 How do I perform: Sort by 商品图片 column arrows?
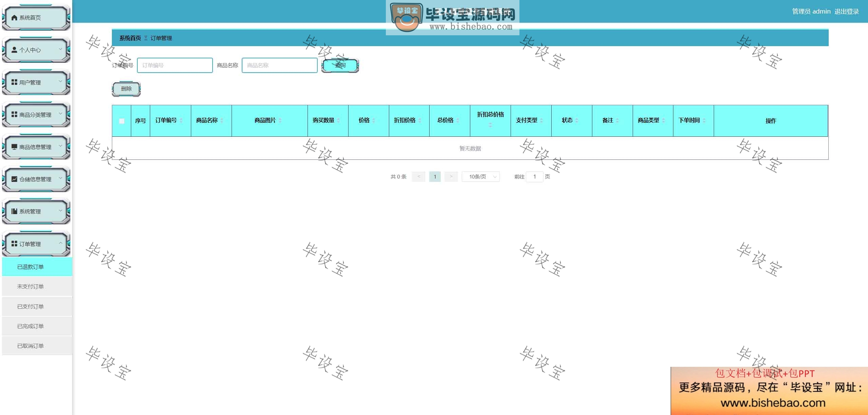pos(280,120)
